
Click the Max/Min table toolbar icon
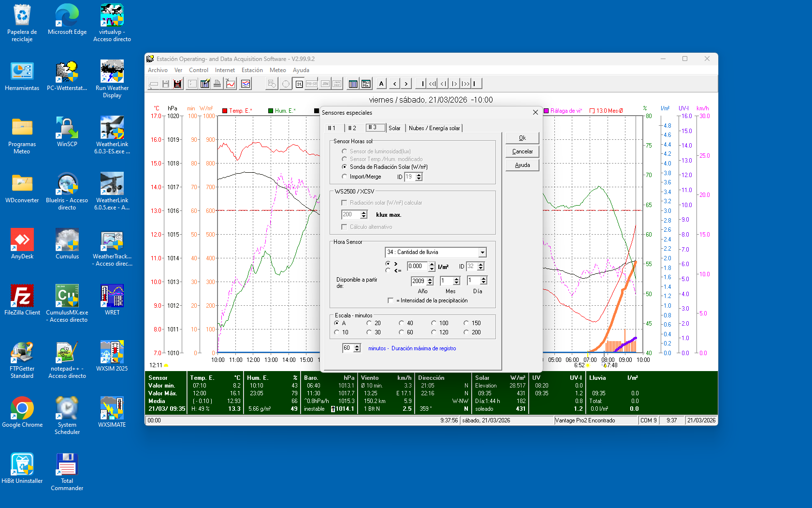pos(366,84)
